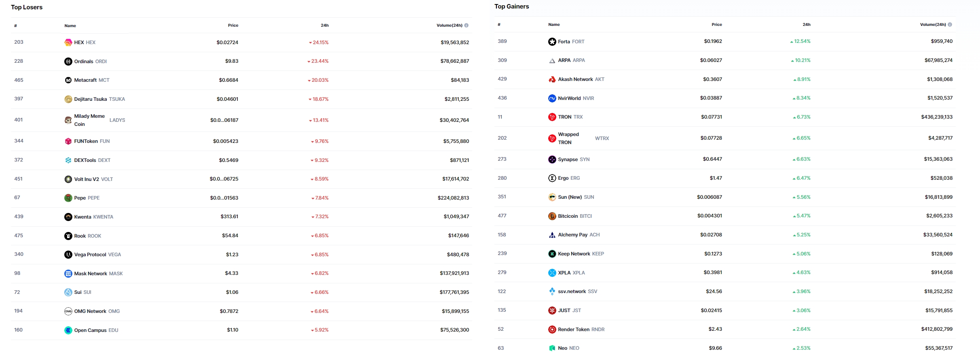Screen dimensions: 980x353
Task: Click the Render Token logo icon
Action: click(552, 330)
